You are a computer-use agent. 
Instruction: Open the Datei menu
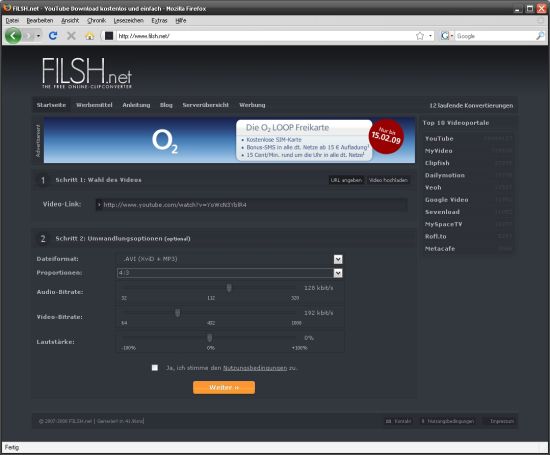12,21
